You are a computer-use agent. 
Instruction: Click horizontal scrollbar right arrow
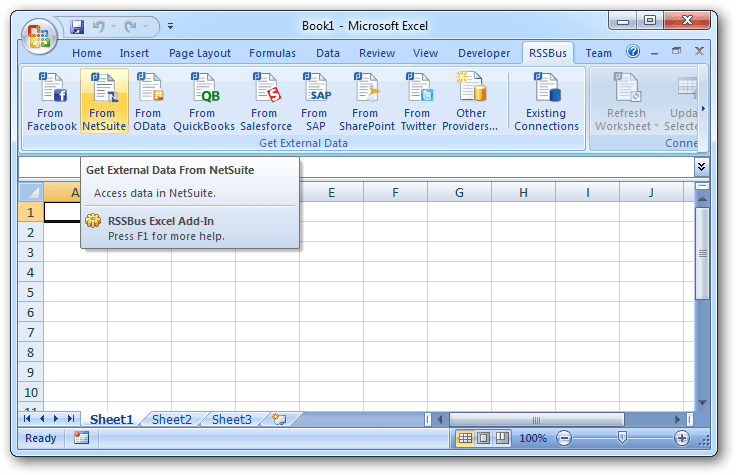(677, 419)
